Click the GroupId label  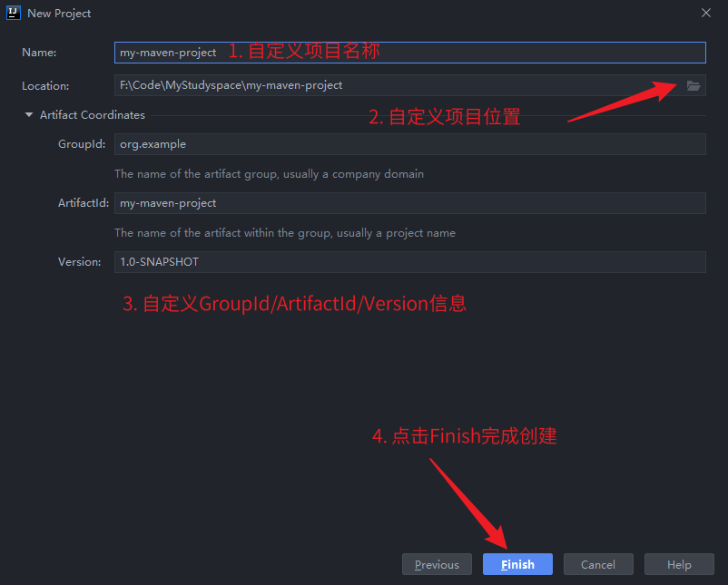coord(82,144)
